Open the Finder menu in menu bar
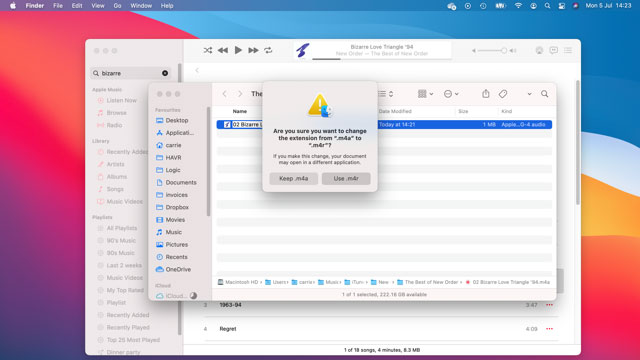The image size is (640, 360). 35,6
